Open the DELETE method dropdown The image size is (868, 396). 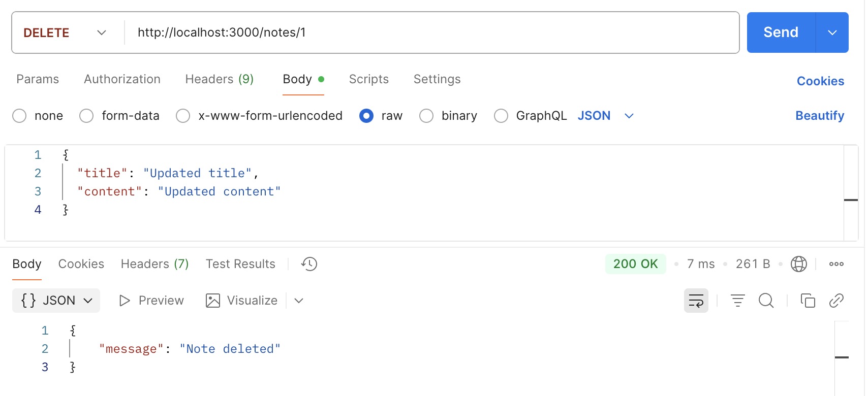[x=65, y=32]
